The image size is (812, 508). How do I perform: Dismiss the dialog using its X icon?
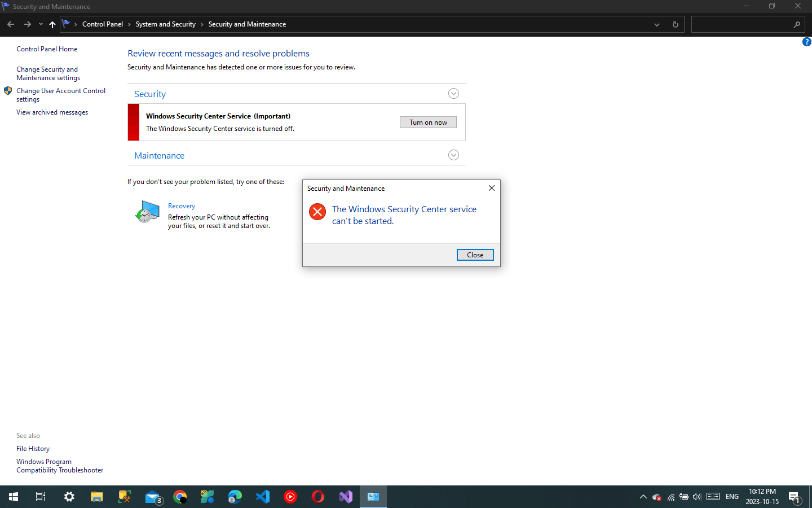pyautogui.click(x=492, y=188)
